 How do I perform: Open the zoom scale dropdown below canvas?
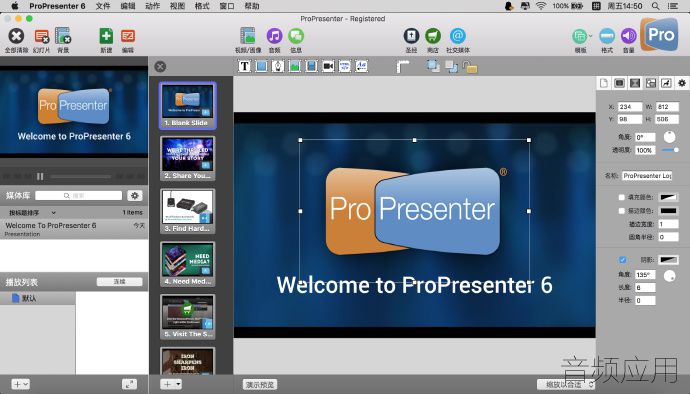(x=565, y=384)
